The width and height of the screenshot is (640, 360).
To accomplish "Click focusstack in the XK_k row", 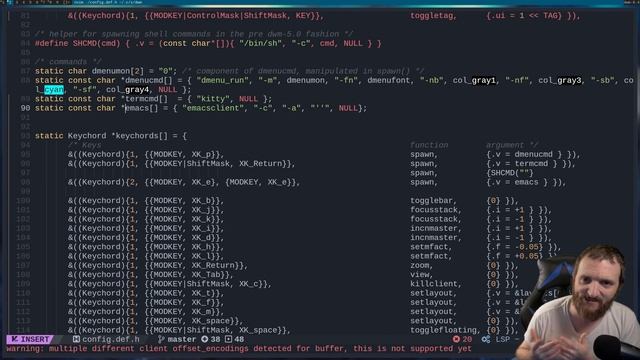I will (433, 219).
